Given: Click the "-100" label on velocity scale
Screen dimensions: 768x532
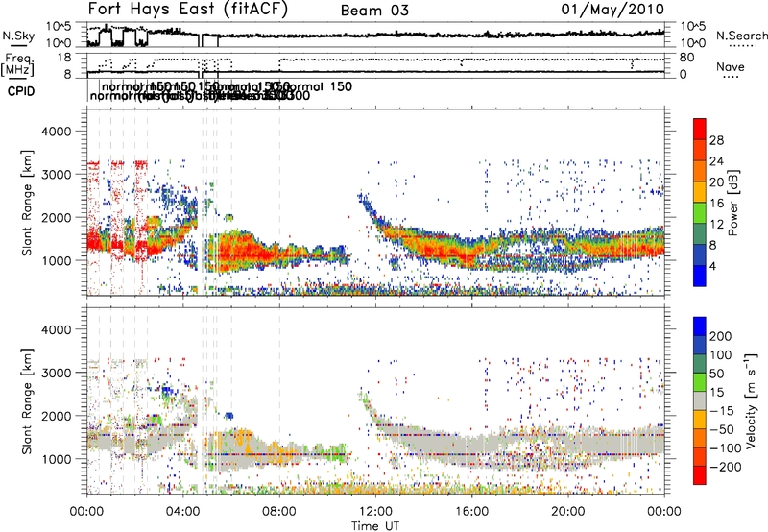Looking at the screenshot, I should (x=726, y=448).
